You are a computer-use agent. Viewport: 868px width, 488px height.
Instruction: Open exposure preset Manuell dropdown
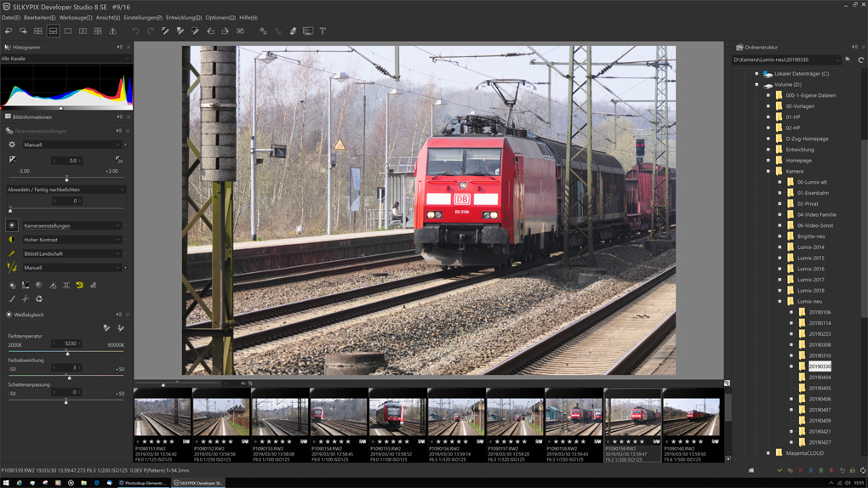click(x=71, y=145)
